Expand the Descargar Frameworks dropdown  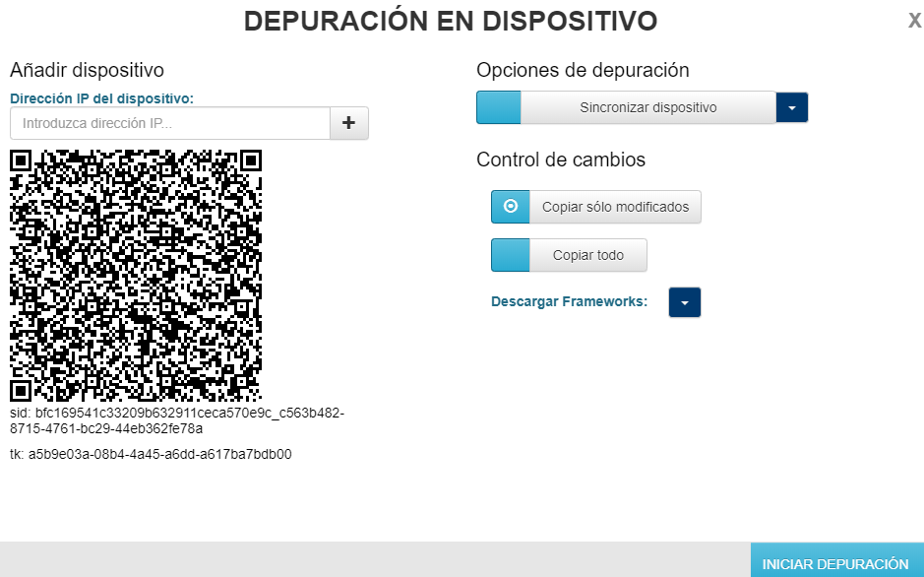pyautogui.click(x=685, y=302)
